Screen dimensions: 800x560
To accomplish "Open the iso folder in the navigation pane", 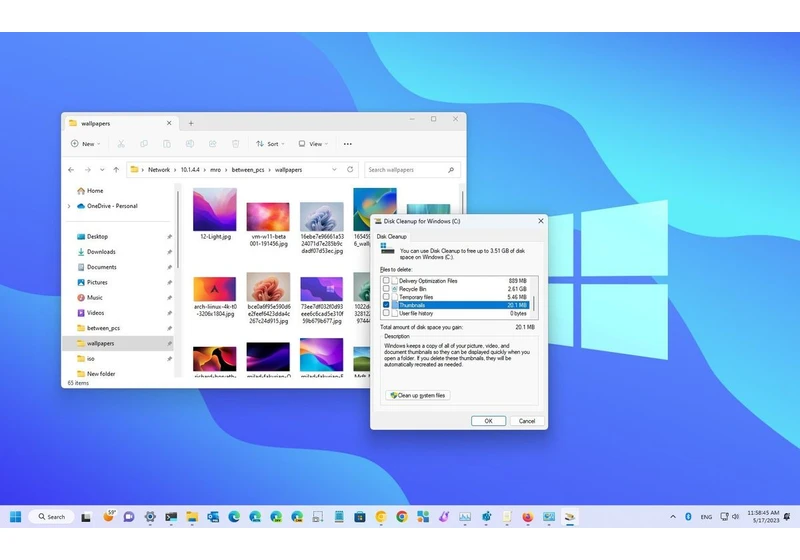I will click(x=90, y=359).
